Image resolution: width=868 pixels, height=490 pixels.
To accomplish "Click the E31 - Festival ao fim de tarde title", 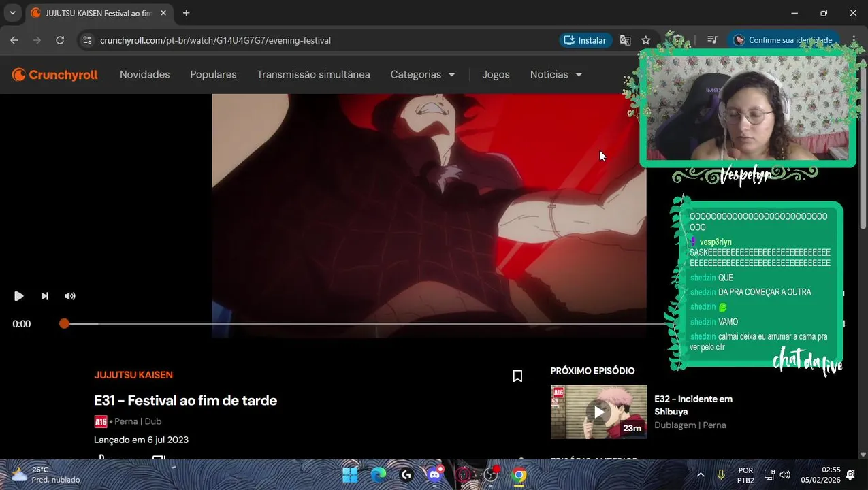I will [x=186, y=400].
